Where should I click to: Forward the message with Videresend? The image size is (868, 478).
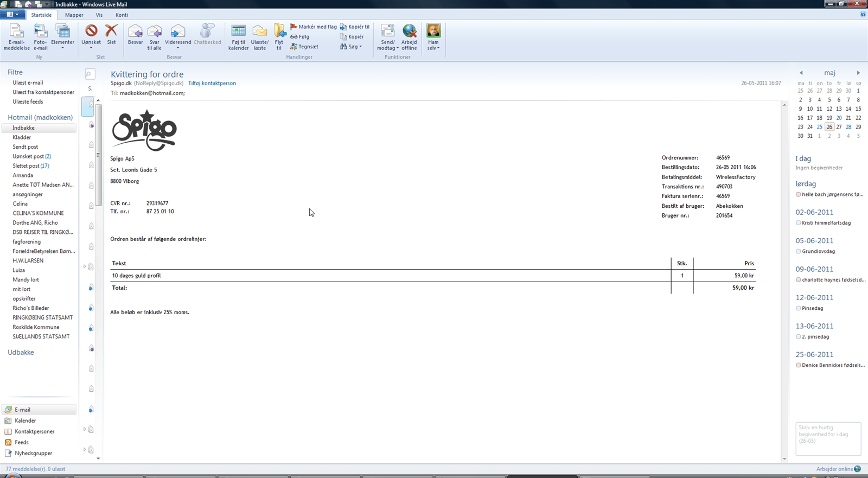[x=178, y=32]
